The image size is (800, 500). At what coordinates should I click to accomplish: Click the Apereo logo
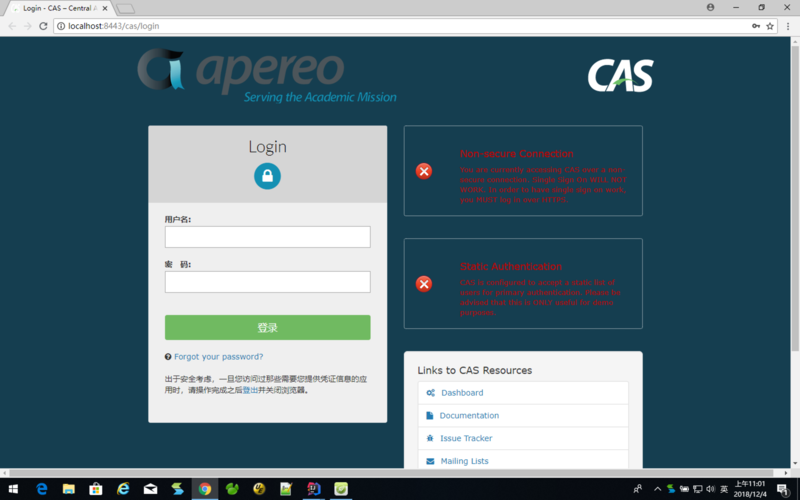[x=266, y=75]
